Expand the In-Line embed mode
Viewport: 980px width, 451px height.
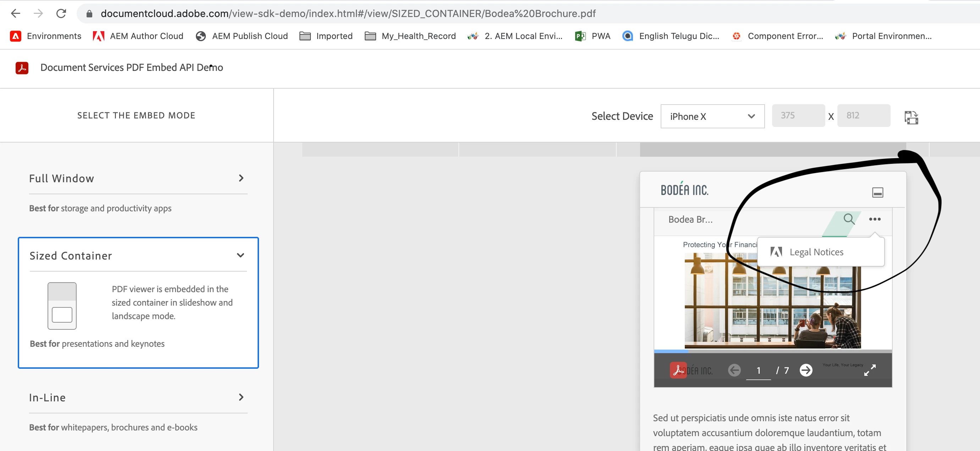(x=241, y=397)
